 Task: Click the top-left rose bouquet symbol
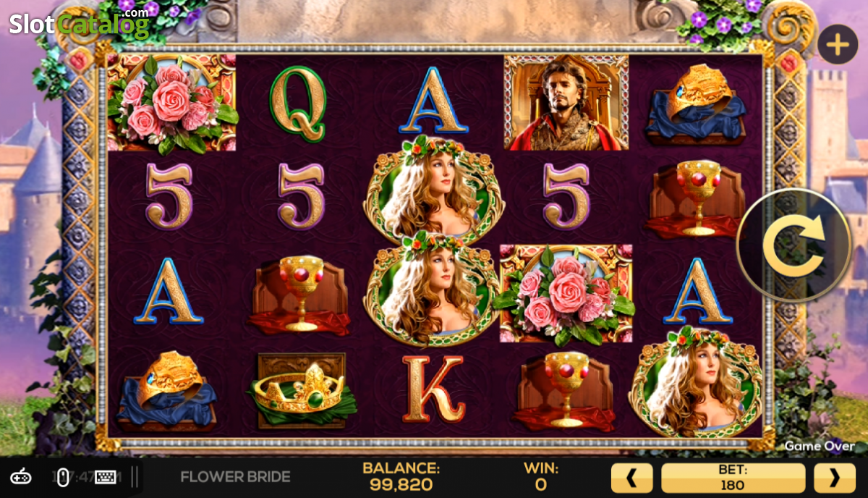coord(171,104)
